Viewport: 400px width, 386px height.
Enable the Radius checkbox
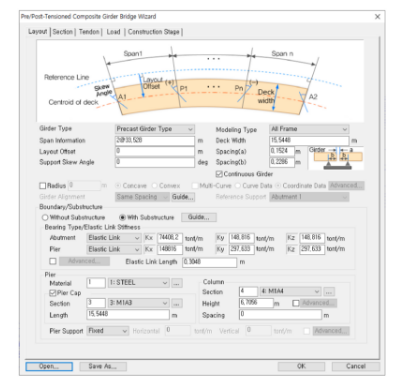pyautogui.click(x=43, y=186)
